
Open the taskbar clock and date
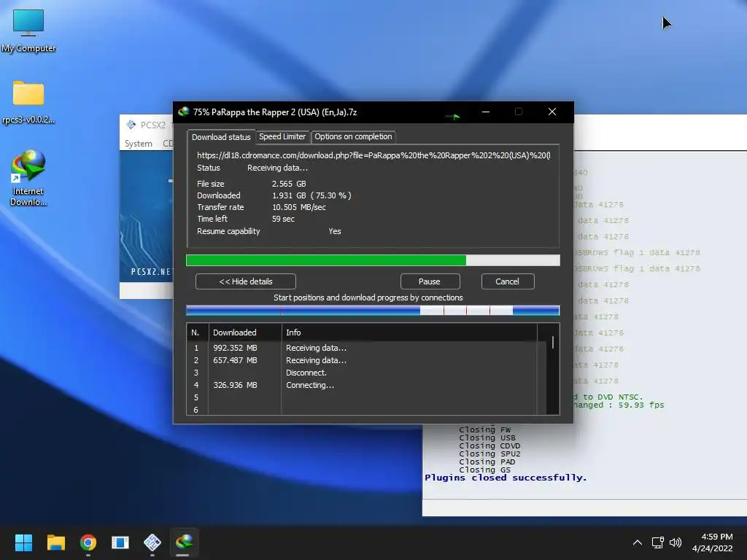tap(713, 542)
